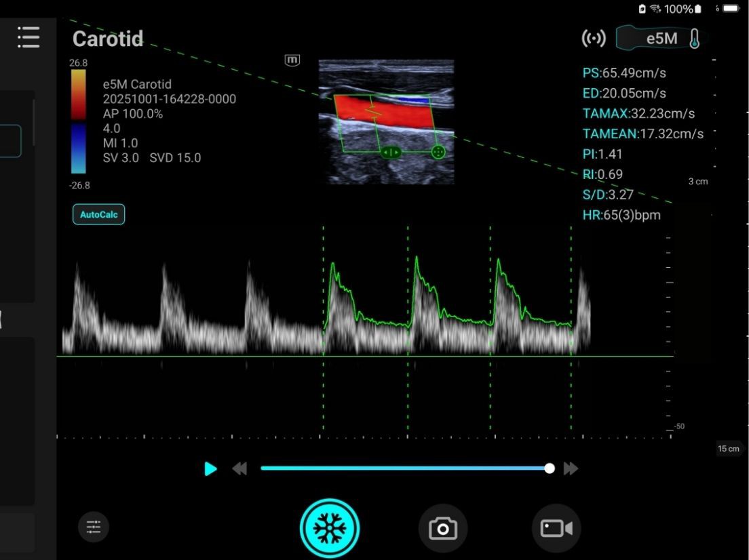Open the hamburger menu
The height and width of the screenshot is (560, 749).
(x=28, y=37)
